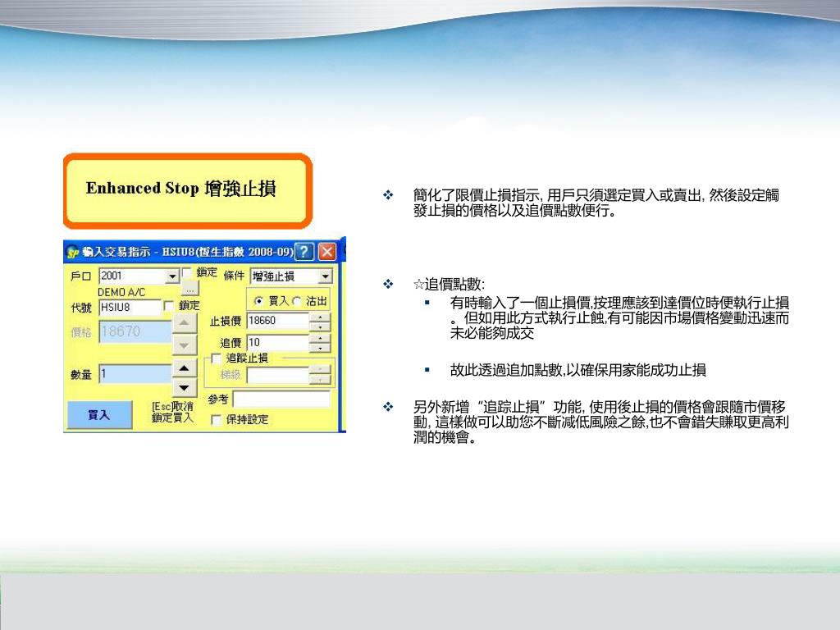Enable the 追蹤止損 checkbox
This screenshot has width=840, height=630.
tap(217, 358)
